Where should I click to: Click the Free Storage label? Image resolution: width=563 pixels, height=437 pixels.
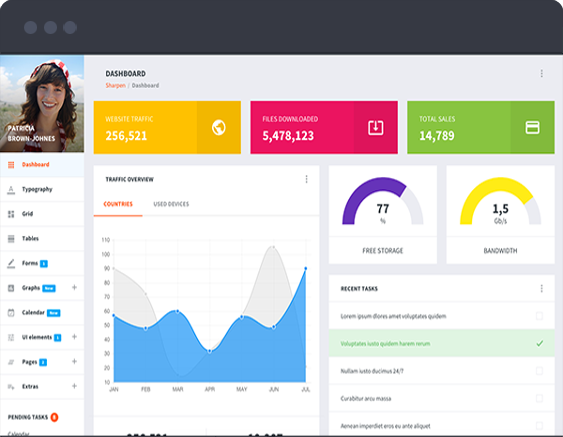point(383,251)
